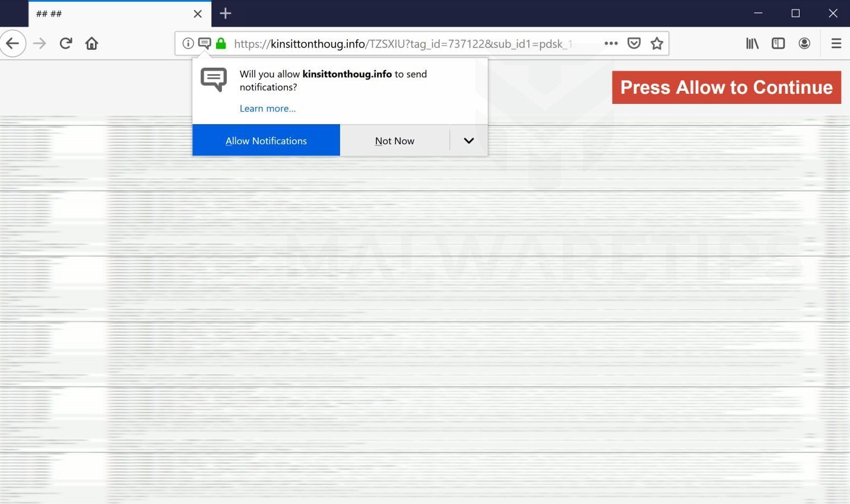850x504 pixels.
Task: View connection security via the green padlock
Action: pos(221,43)
